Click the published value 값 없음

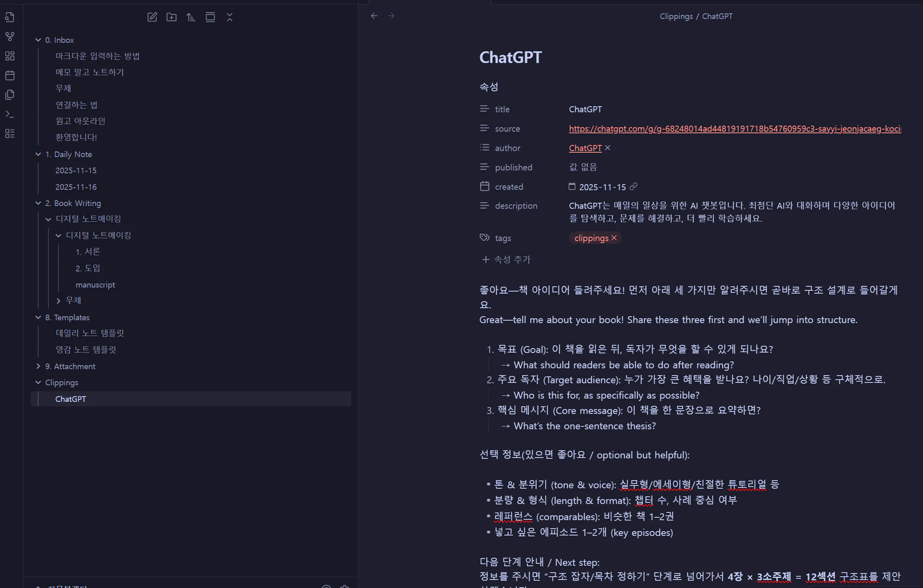click(x=583, y=167)
